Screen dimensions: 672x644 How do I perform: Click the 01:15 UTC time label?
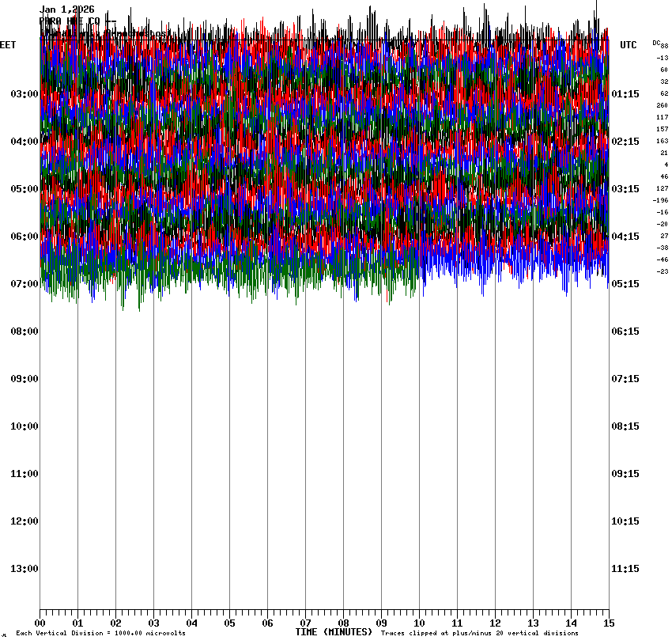(625, 94)
